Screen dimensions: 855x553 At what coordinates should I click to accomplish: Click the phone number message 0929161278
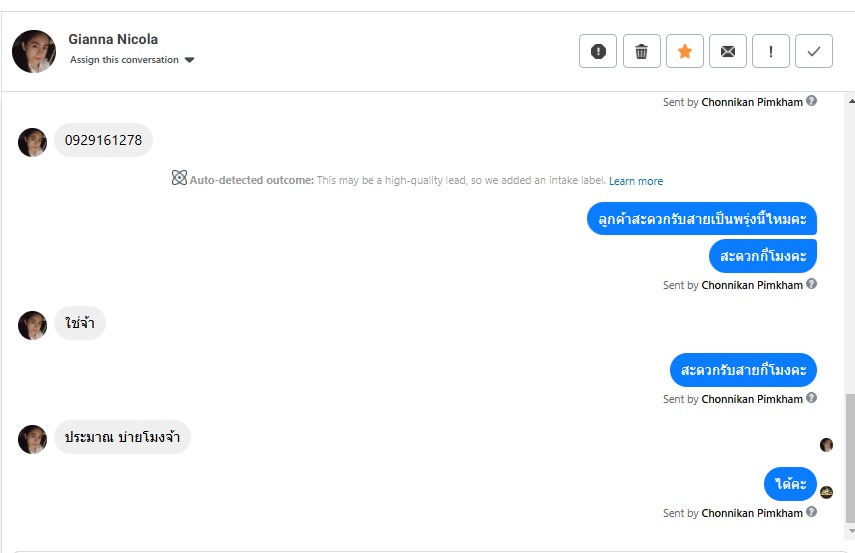[103, 140]
